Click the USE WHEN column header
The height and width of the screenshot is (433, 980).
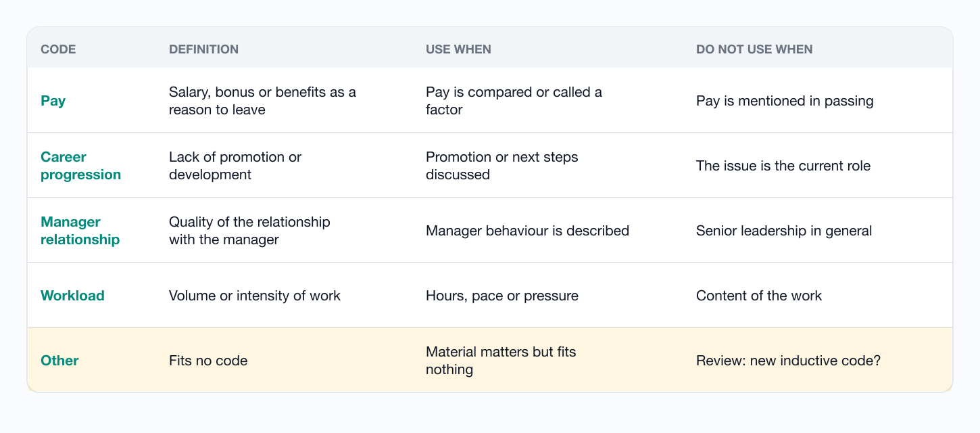(x=458, y=49)
